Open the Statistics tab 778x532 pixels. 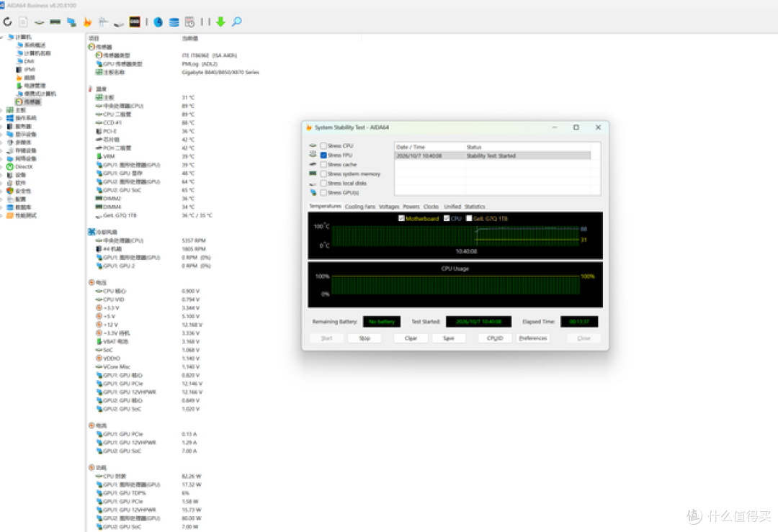pos(475,207)
